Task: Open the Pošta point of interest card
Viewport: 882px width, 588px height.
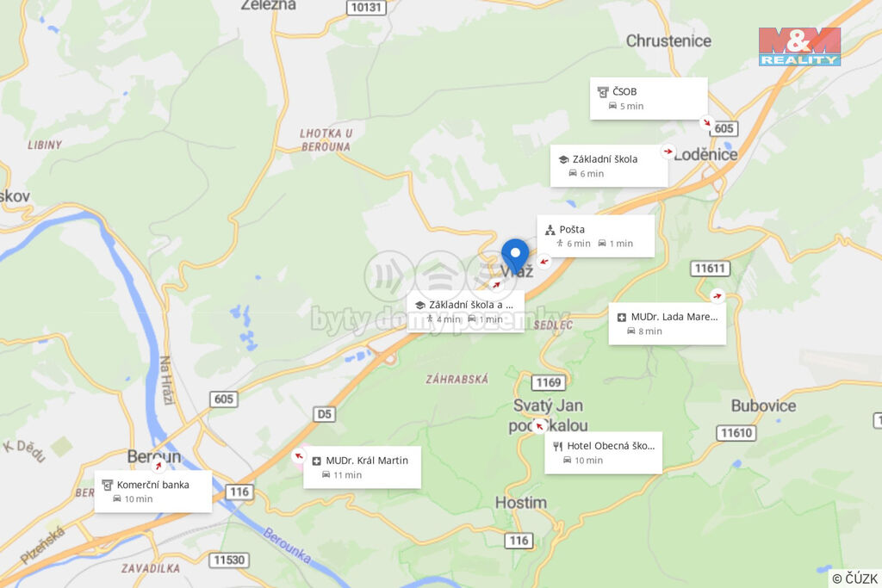Action: coord(596,236)
